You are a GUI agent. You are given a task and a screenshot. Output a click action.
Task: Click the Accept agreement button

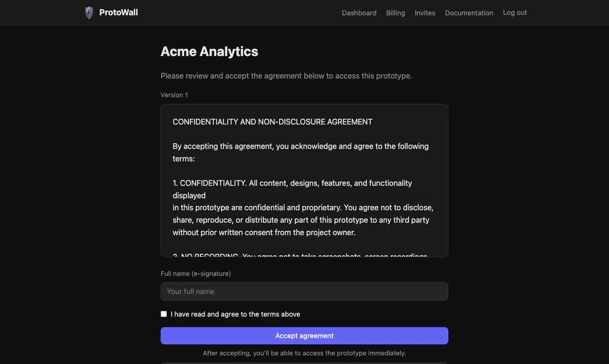[x=304, y=335]
